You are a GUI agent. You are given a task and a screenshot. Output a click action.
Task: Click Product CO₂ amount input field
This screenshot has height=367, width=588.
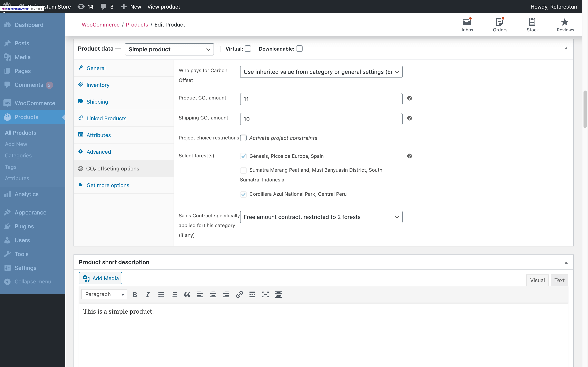point(321,98)
